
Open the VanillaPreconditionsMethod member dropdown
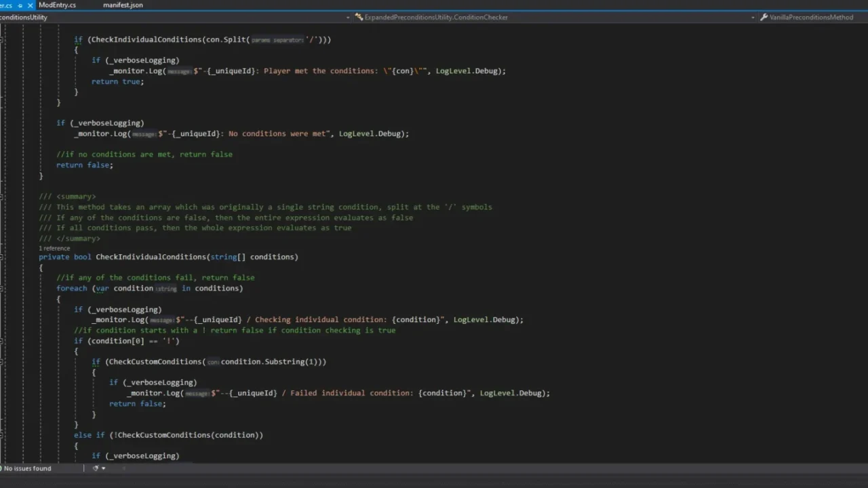coord(813,18)
